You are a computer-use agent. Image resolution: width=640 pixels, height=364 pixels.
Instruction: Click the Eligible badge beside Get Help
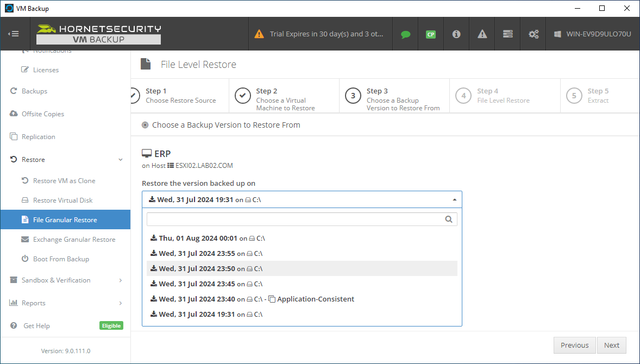point(111,325)
